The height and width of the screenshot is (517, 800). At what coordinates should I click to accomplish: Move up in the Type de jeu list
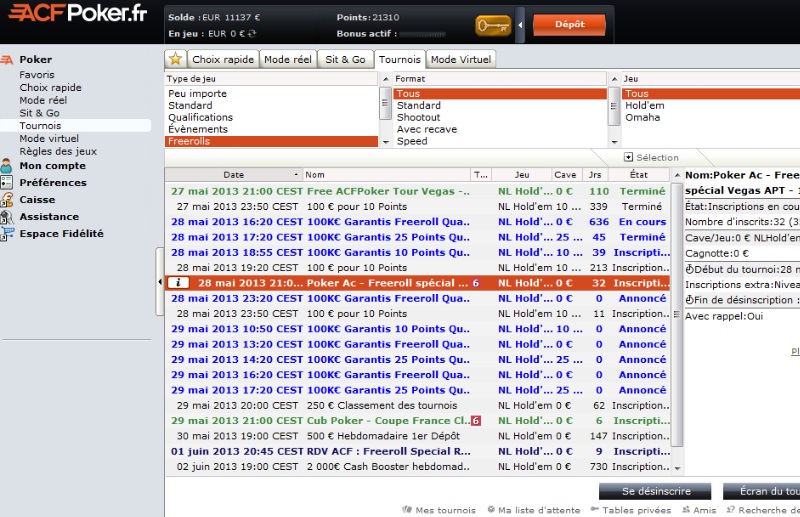pos(386,79)
